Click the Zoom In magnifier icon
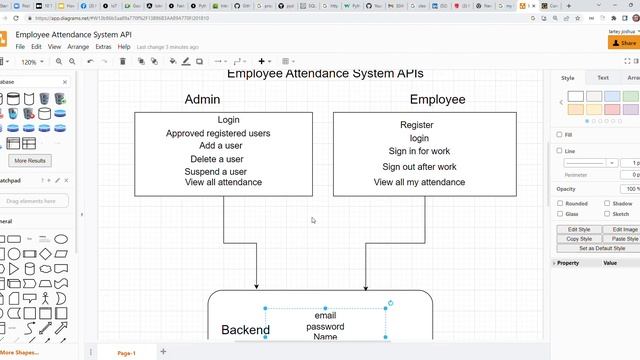This screenshot has height=360, width=640. [59, 62]
